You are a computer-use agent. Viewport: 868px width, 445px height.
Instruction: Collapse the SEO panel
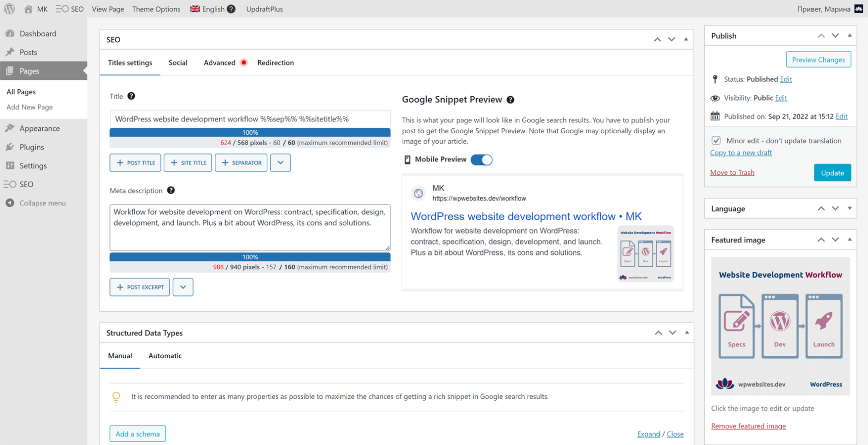click(686, 39)
